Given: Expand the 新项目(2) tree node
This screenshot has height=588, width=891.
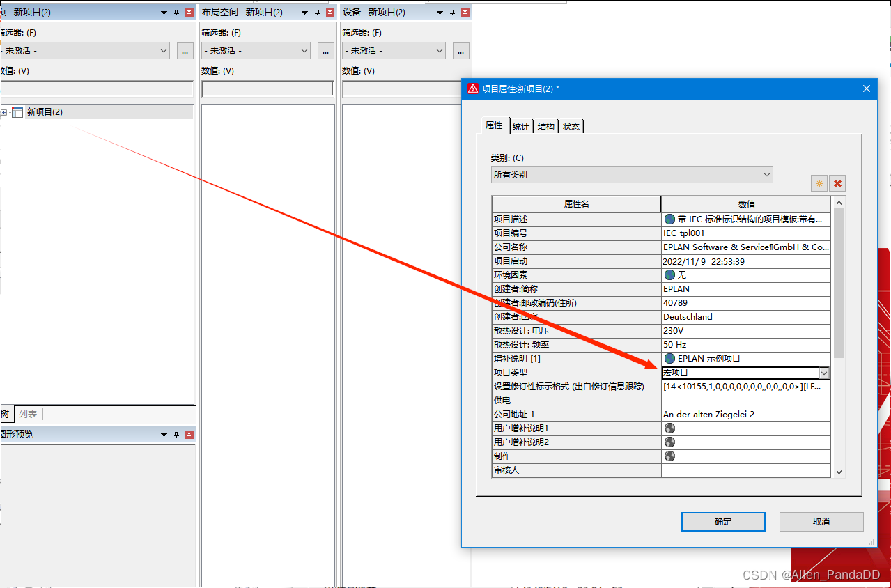Looking at the screenshot, I should point(4,112).
